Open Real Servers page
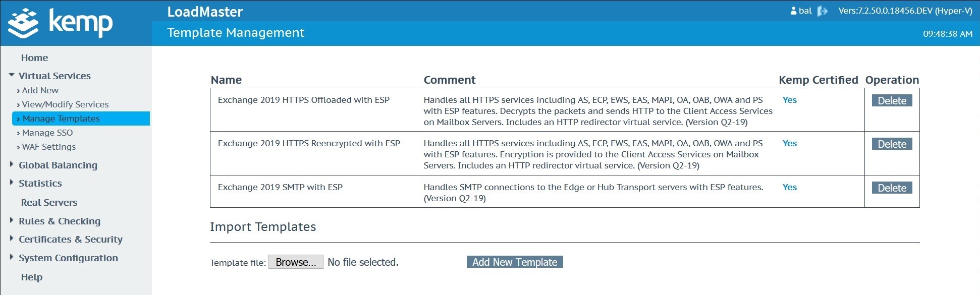The image size is (980, 295). click(x=49, y=203)
